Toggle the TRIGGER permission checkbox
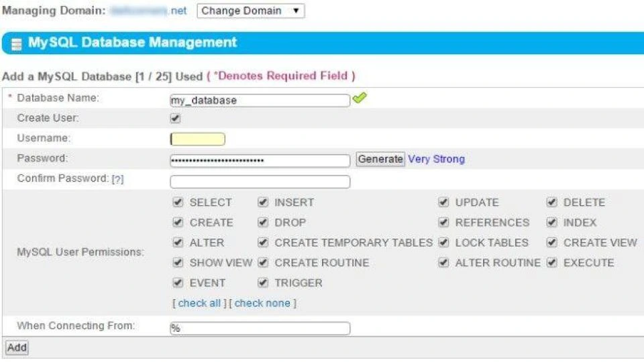 tap(263, 283)
